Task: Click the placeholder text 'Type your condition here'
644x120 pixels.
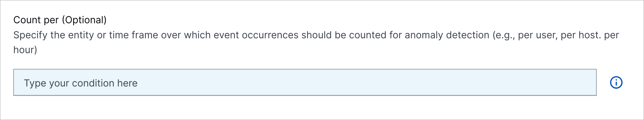Action: (80, 83)
